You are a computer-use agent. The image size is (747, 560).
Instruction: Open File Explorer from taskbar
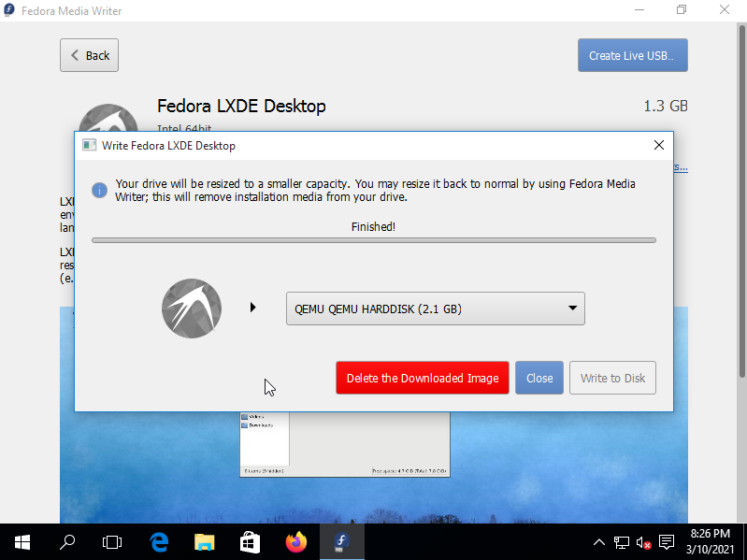tap(205, 542)
